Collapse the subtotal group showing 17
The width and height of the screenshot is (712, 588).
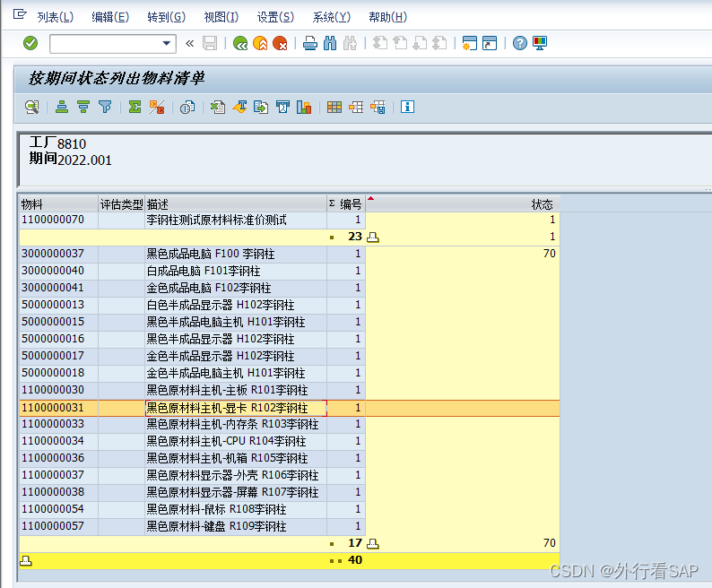tap(373, 543)
